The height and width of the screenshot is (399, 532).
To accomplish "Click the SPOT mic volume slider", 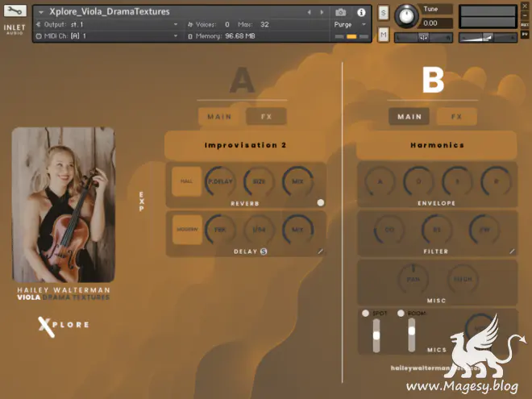I will pos(375,335).
